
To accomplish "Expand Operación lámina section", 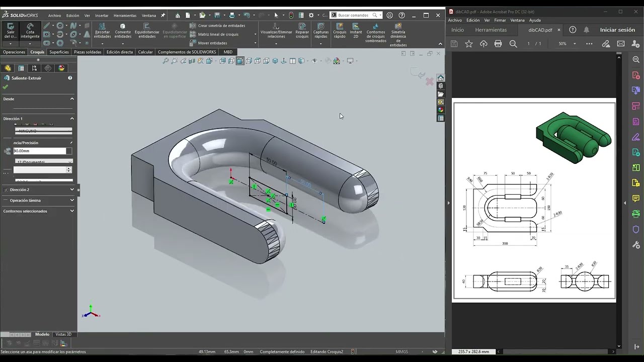I will tap(72, 200).
